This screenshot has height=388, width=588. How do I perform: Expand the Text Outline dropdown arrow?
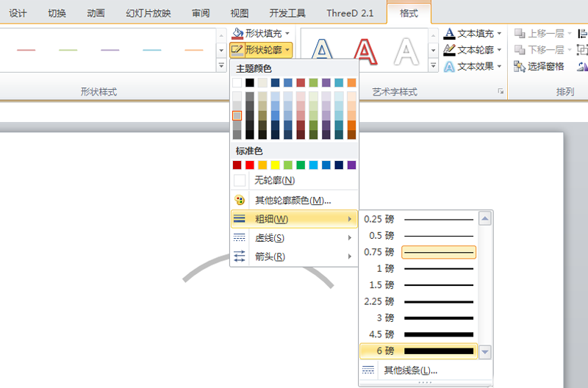tap(499, 50)
